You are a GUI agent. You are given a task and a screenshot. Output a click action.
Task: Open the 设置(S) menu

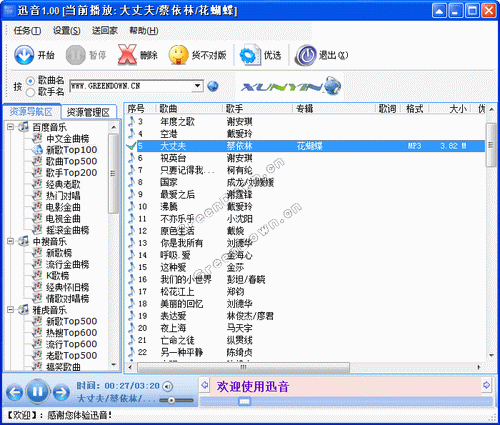66,31
